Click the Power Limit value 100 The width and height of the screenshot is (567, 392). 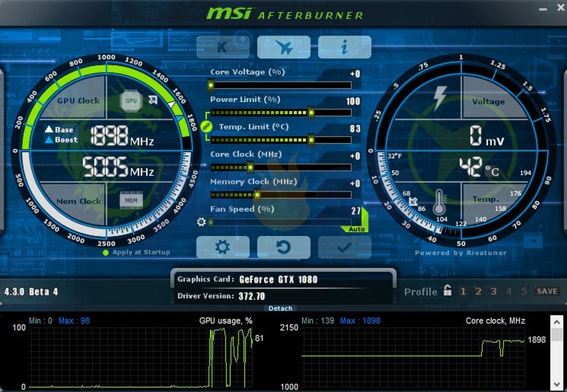tap(353, 101)
